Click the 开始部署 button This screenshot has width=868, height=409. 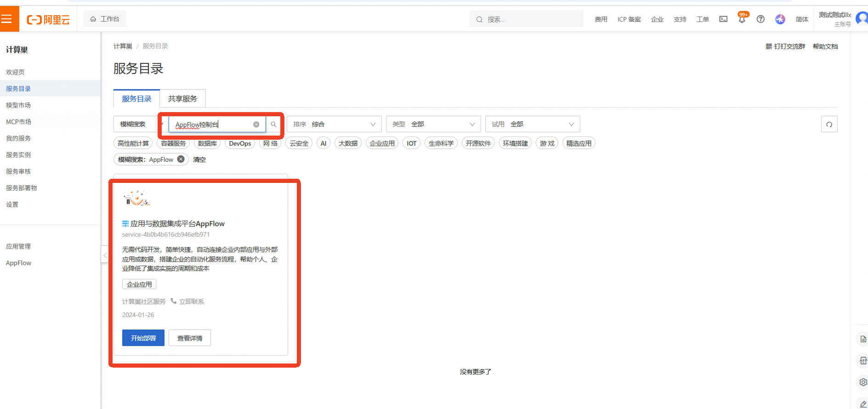[x=143, y=338]
